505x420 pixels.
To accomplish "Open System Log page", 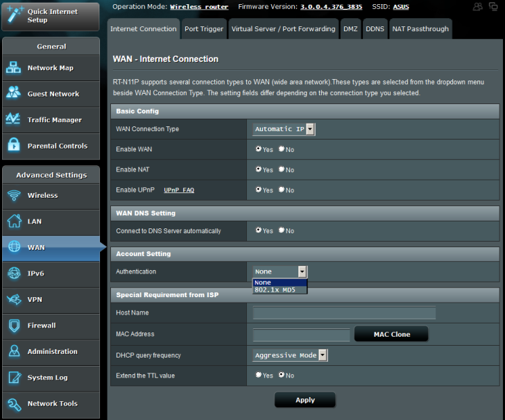I will pos(51,378).
